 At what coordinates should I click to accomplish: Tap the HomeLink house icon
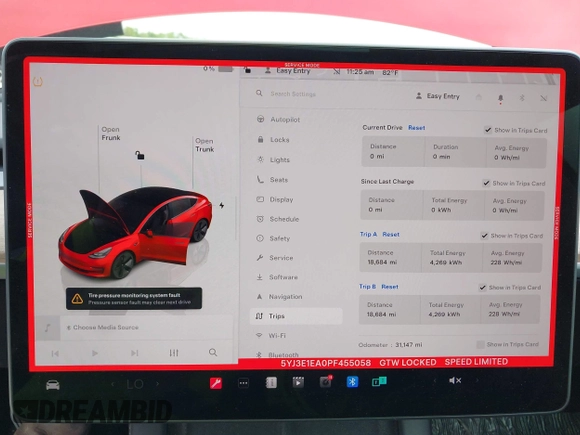(x=479, y=97)
